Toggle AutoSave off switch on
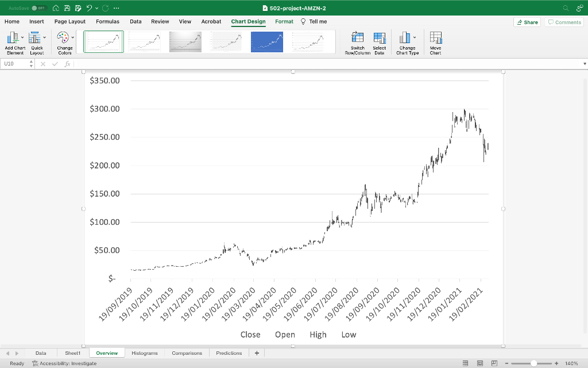 pyautogui.click(x=39, y=8)
